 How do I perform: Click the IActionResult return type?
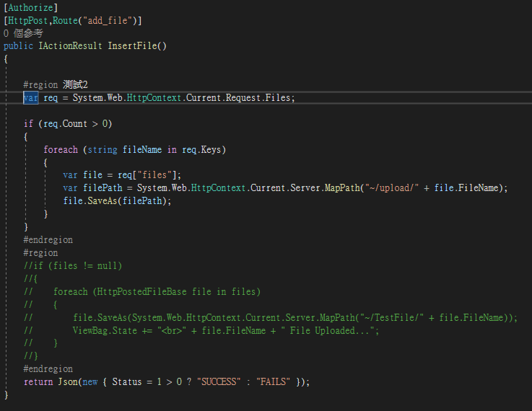click(x=70, y=45)
